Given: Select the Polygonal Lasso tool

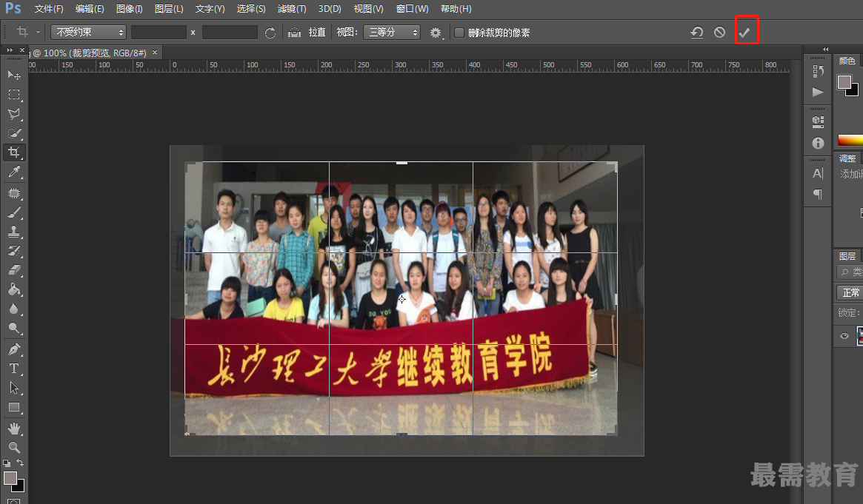Looking at the screenshot, I should point(14,114).
